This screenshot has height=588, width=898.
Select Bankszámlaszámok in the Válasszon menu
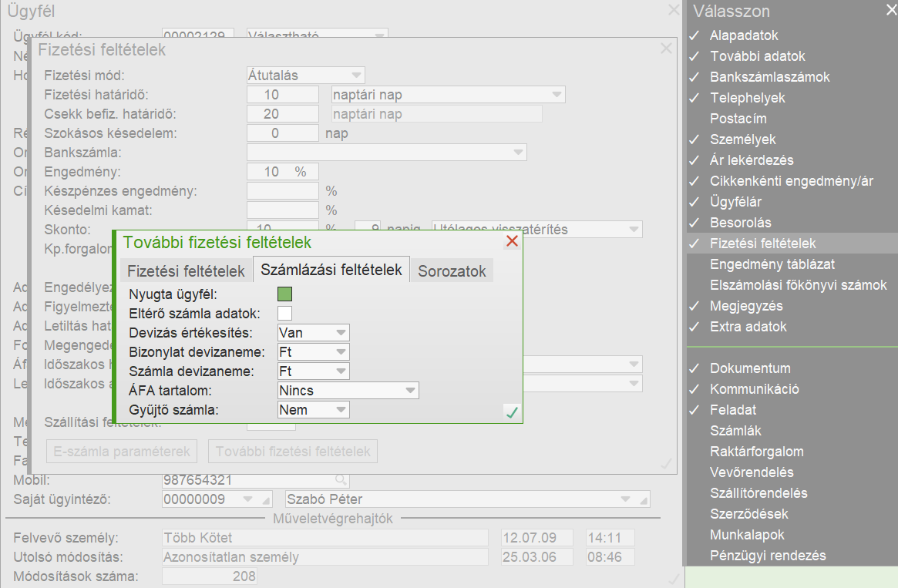[769, 77]
